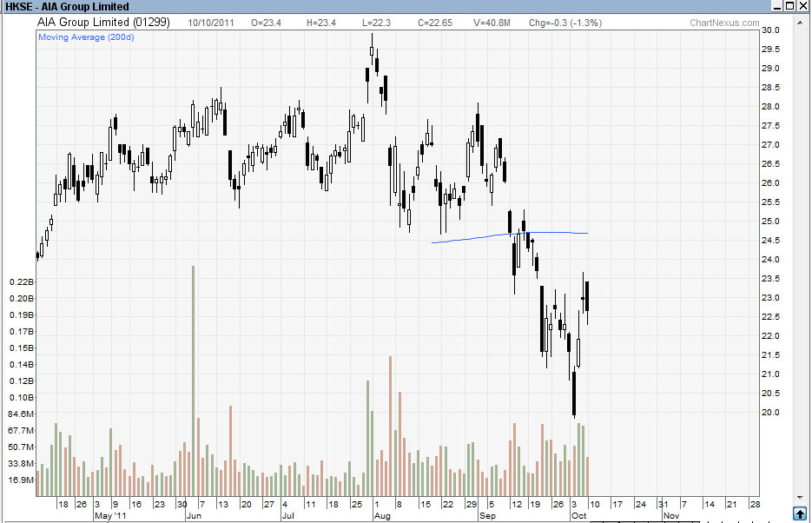The width and height of the screenshot is (812, 523).
Task: Click the Sep month label
Action: (x=487, y=516)
